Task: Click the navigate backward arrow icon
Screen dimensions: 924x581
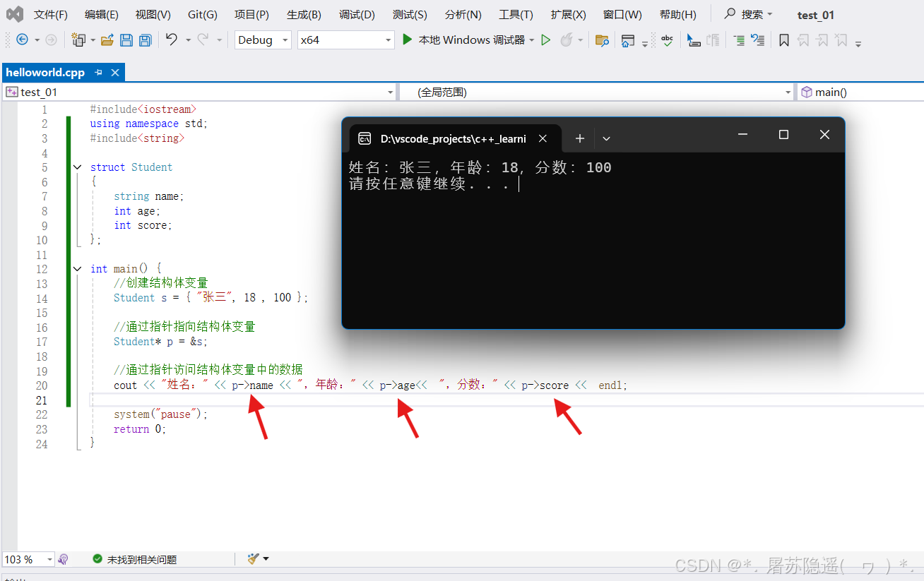Action: pos(22,40)
